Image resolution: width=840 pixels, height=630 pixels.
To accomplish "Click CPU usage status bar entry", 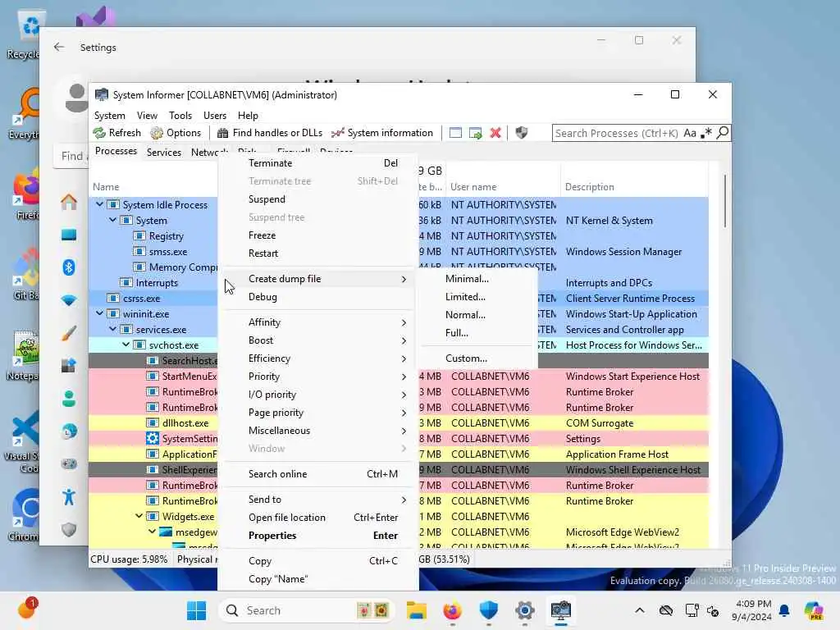I will point(129,559).
